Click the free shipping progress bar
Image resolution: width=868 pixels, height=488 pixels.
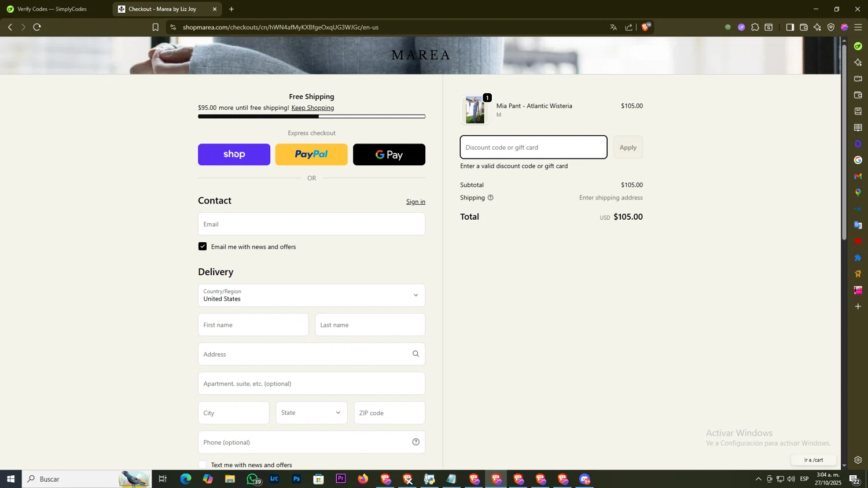tap(311, 117)
